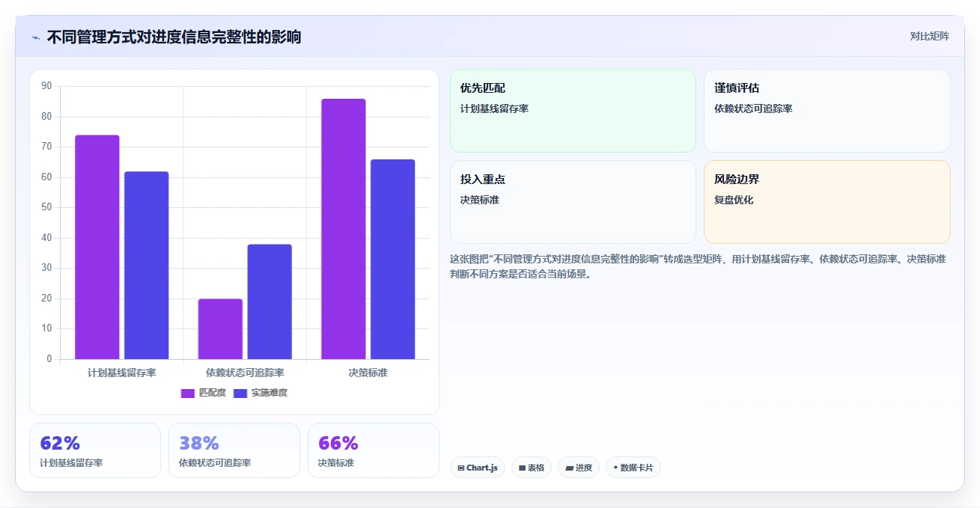Viewport: 980px width, 508px height.
Task: Click the 计划基线留存率 text in the 优先匹配 card
Action: pos(495,108)
